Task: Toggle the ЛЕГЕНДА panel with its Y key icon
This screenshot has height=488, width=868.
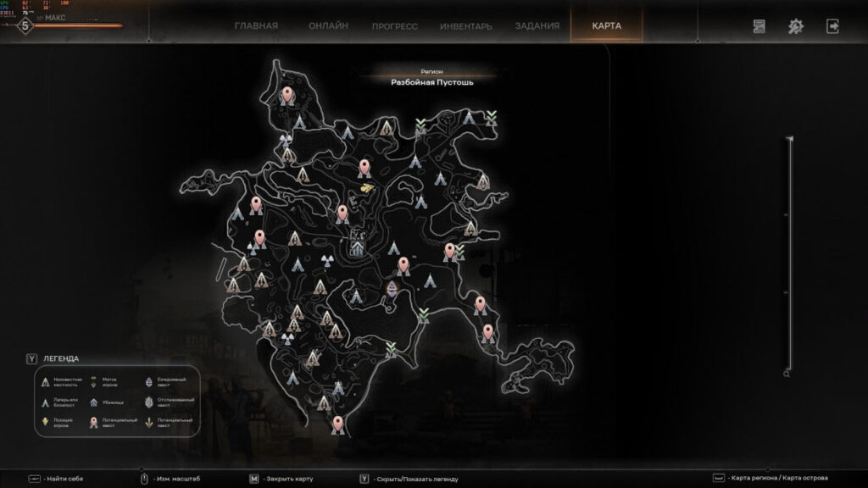Action: pyautogui.click(x=31, y=359)
